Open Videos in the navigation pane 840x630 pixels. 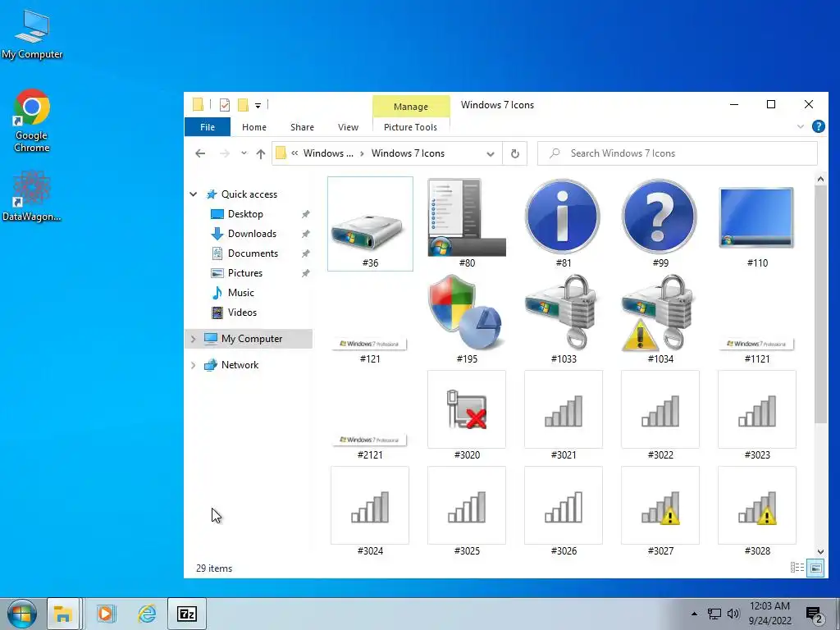click(242, 313)
